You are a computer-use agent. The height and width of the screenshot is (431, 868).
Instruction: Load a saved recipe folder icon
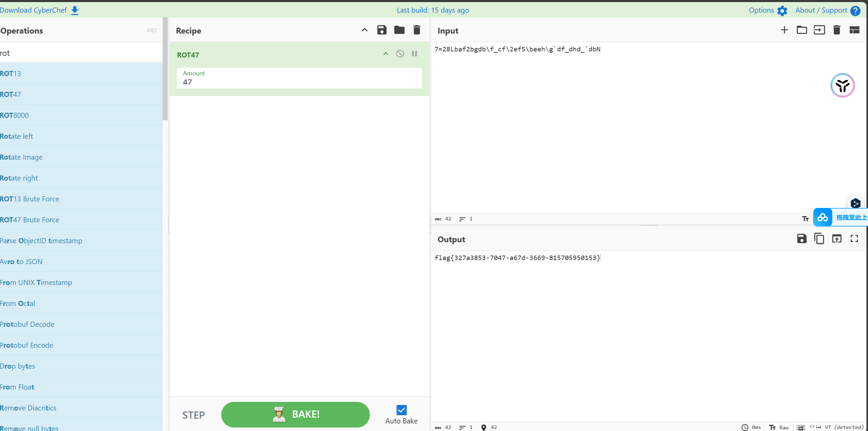(x=399, y=30)
